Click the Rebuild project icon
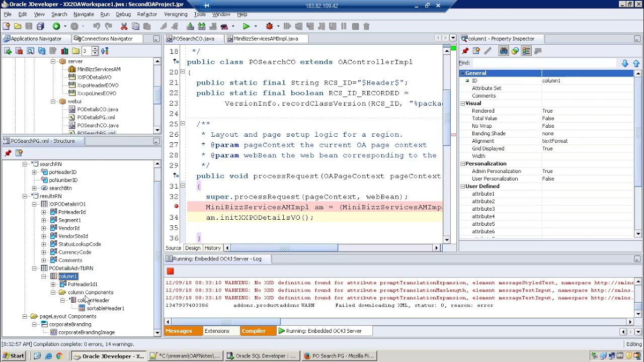Screen dimensions: 644x362 [202, 26]
